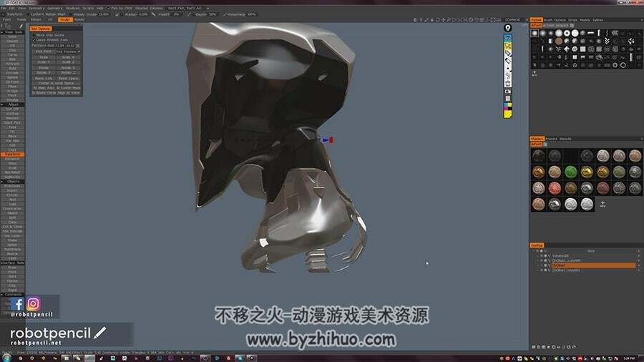Open the Symmetry menu
Viewport: 644px width, 362px height.
[36, 8]
